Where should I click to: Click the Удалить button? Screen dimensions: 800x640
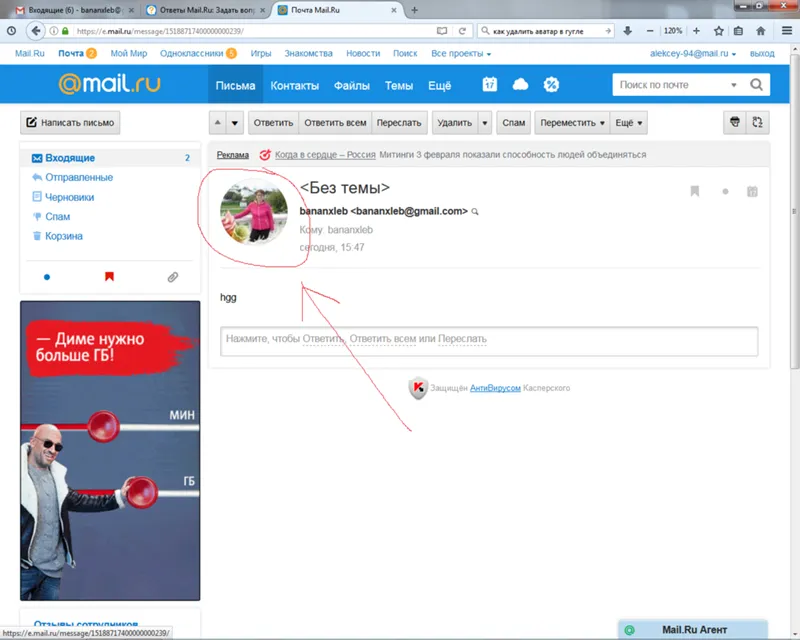(455, 123)
